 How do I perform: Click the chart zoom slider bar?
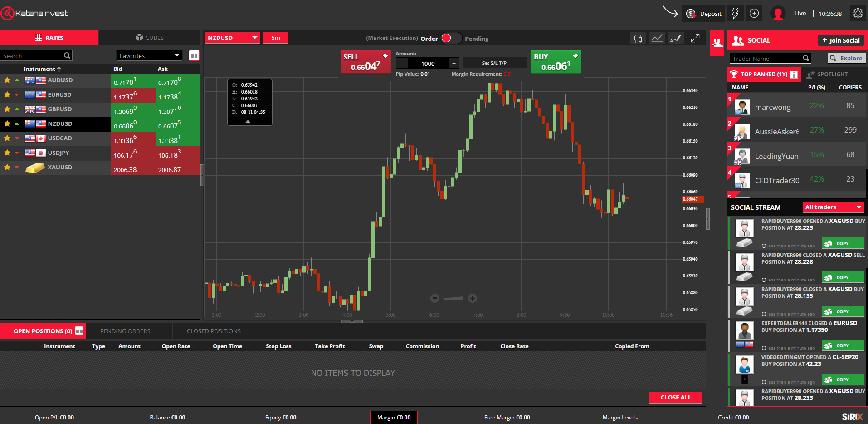pyautogui.click(x=454, y=298)
